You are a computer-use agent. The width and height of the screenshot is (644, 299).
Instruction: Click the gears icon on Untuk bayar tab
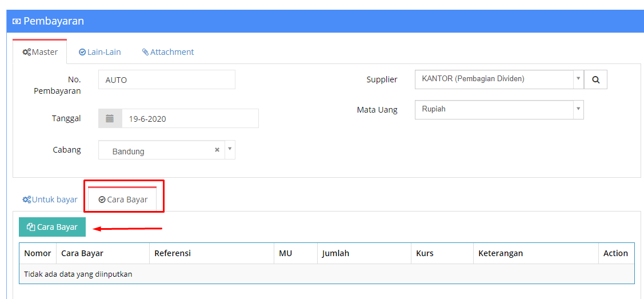[x=27, y=200]
